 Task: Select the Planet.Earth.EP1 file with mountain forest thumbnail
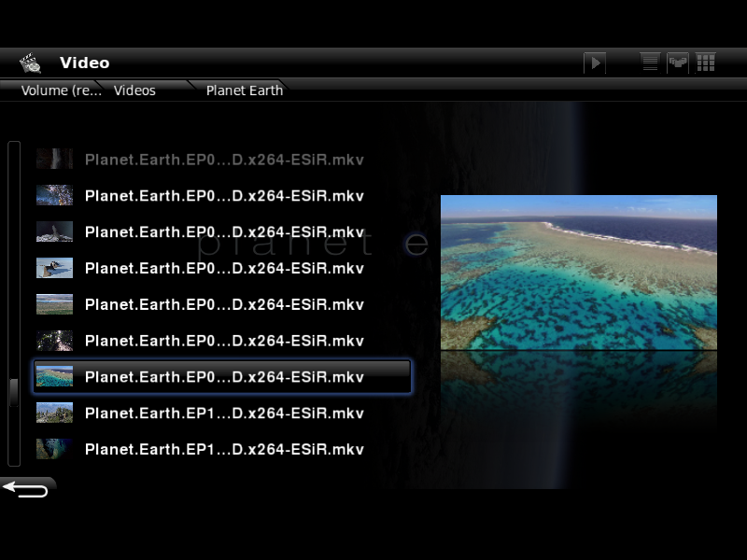200,413
